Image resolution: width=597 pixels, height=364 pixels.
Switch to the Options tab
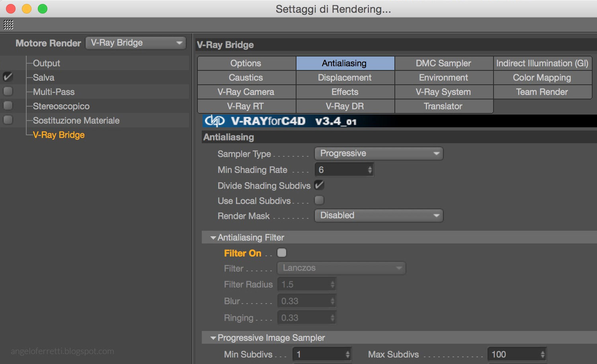[247, 63]
